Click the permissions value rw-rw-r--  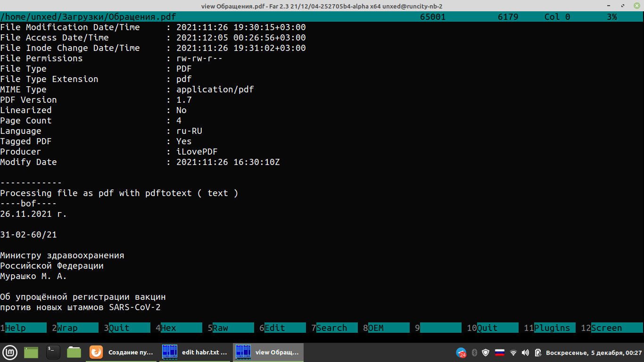coord(199,58)
